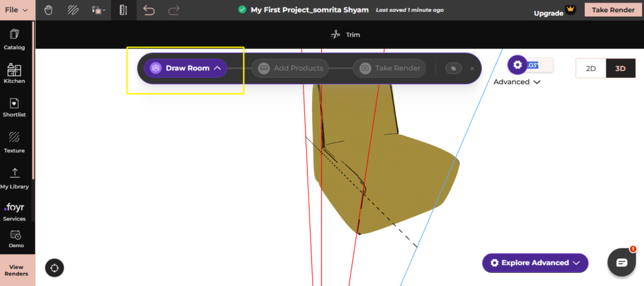
Task: Switch to 3D view
Action: click(620, 69)
